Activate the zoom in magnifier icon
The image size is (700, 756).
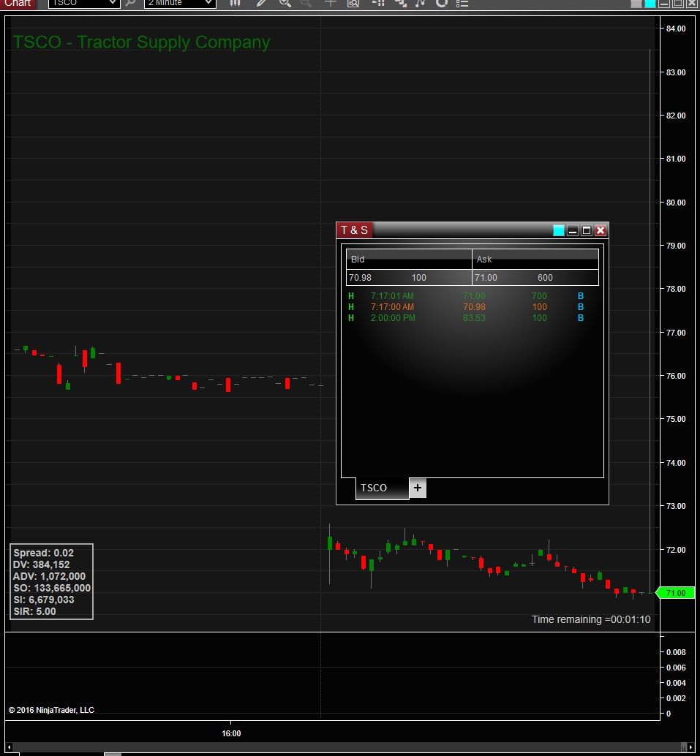[x=285, y=2]
